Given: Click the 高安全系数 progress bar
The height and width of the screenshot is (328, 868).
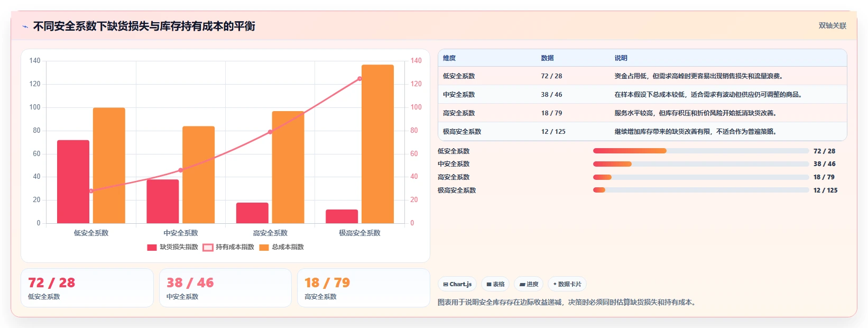Looking at the screenshot, I should [x=701, y=177].
